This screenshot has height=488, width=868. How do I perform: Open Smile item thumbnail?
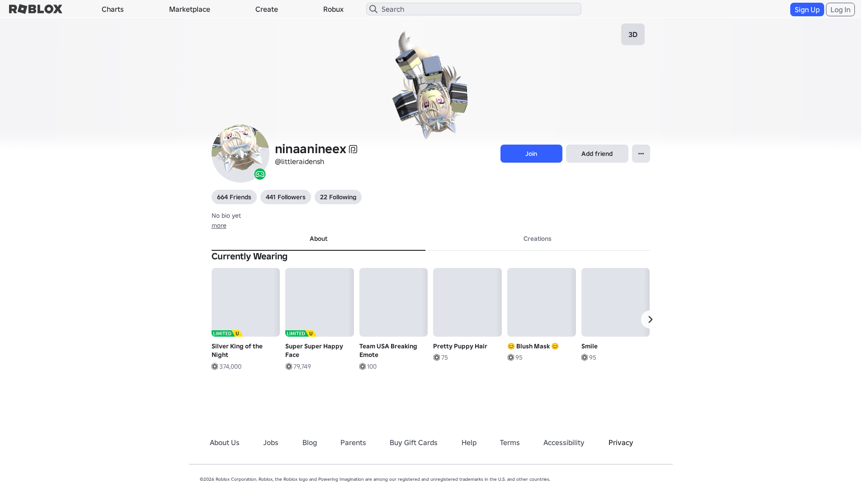click(x=616, y=302)
